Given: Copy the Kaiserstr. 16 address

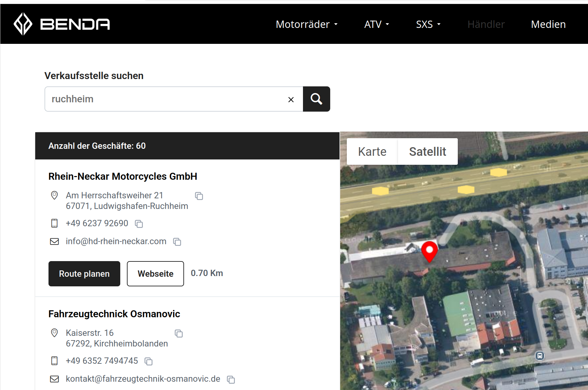Looking at the screenshot, I should pos(179,334).
